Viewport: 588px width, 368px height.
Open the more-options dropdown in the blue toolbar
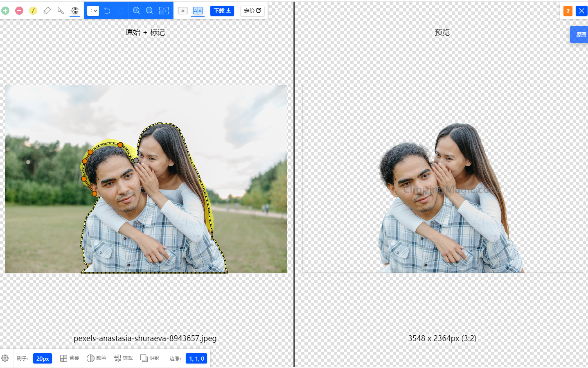[x=93, y=11]
